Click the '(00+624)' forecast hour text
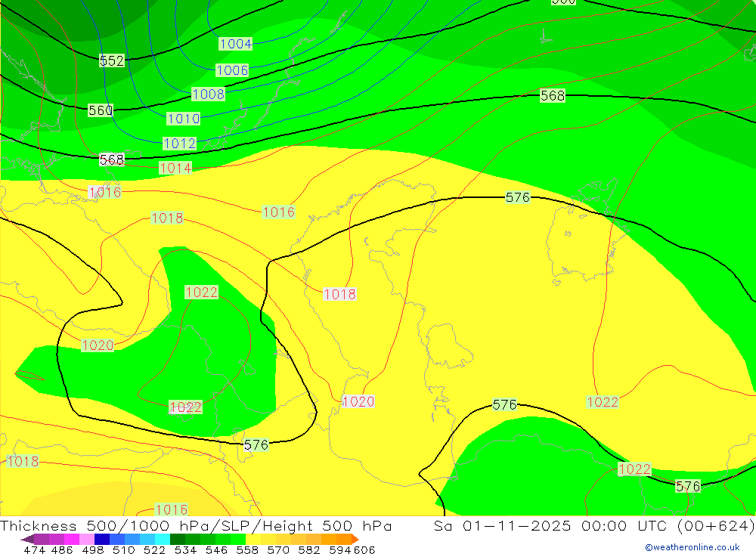This screenshot has width=756, height=554. [x=716, y=525]
